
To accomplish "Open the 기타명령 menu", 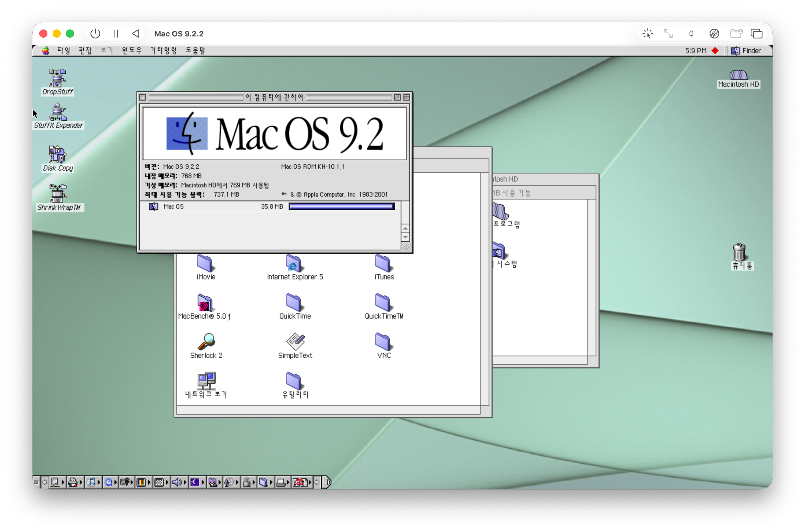I will [163, 51].
